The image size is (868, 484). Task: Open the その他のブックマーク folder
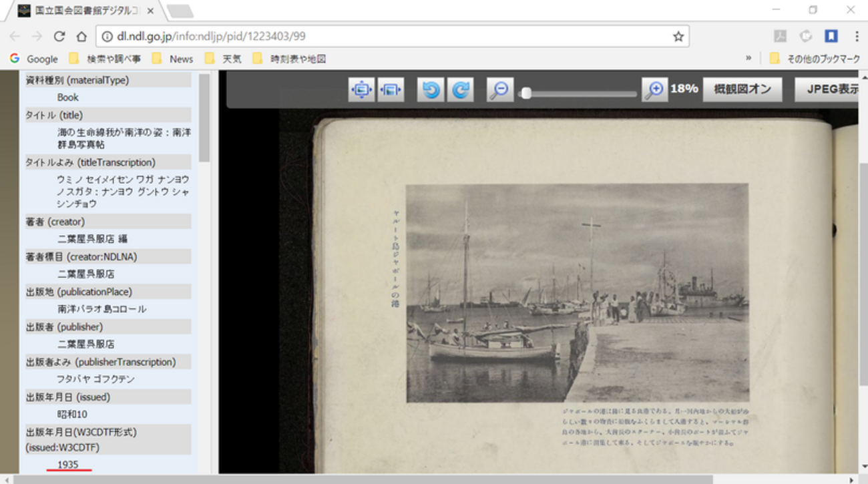(x=815, y=59)
